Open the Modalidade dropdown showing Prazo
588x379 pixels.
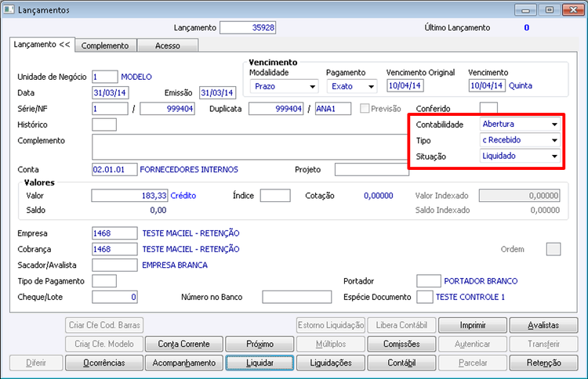click(284, 86)
